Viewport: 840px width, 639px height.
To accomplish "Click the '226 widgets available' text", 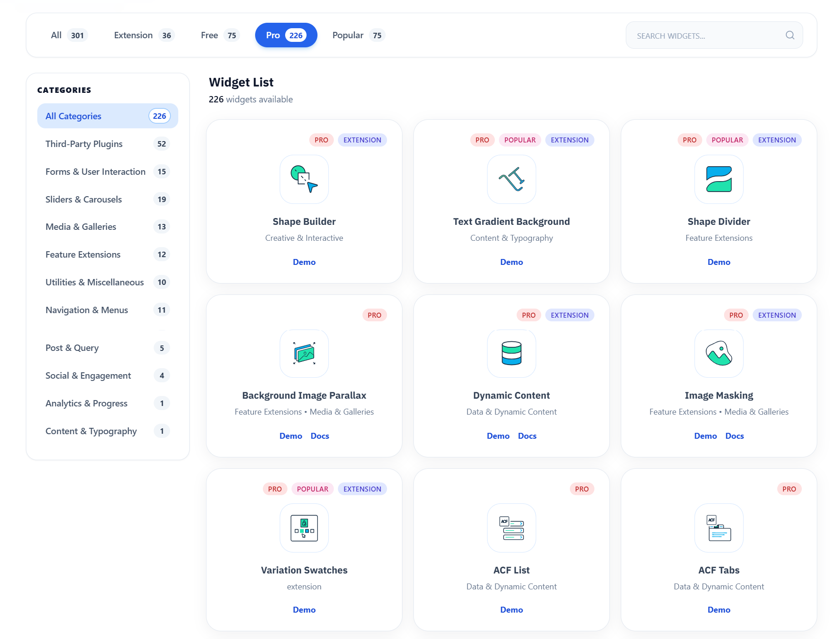I will [251, 99].
